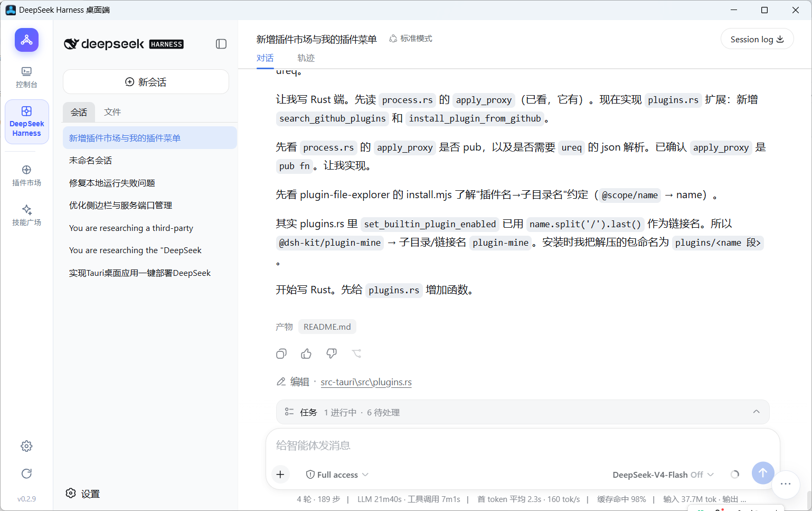Click the 编辑 pencil icon
This screenshot has width=812, height=511.
click(281, 382)
